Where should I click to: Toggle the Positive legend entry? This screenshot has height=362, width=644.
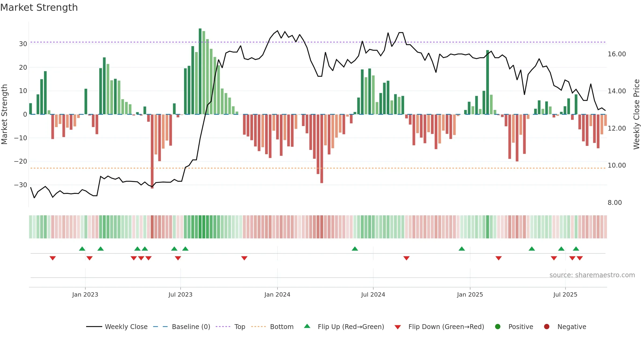click(514, 327)
